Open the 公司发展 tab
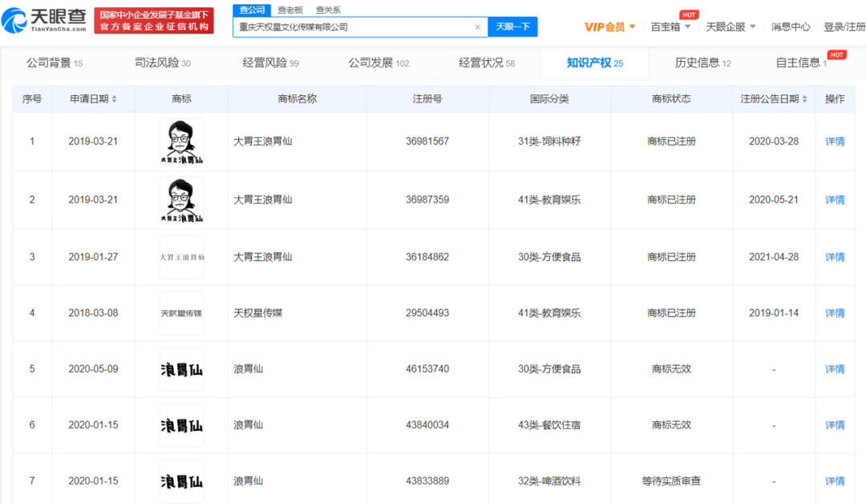This screenshot has height=504, width=866. 378,63
